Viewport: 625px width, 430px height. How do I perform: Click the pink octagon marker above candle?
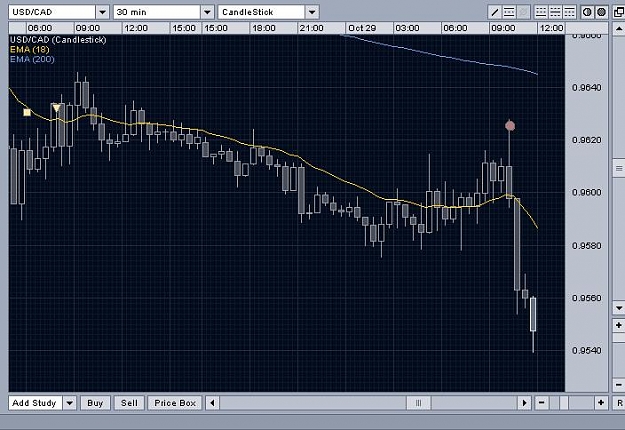[x=510, y=126]
